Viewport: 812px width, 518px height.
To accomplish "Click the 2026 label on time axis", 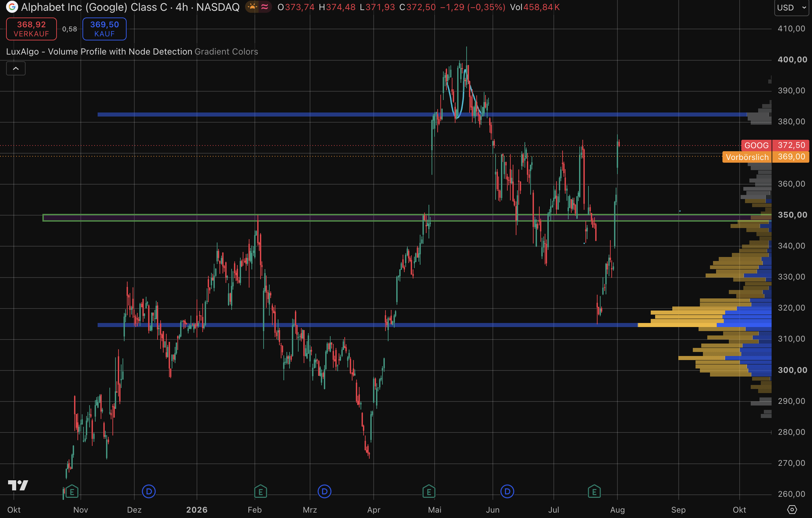I will pos(197,510).
